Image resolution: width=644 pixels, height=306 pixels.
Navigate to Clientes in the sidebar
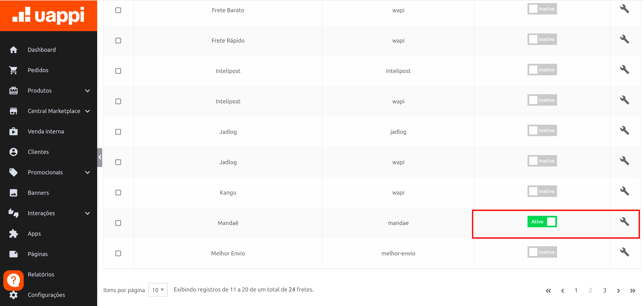pos(38,152)
